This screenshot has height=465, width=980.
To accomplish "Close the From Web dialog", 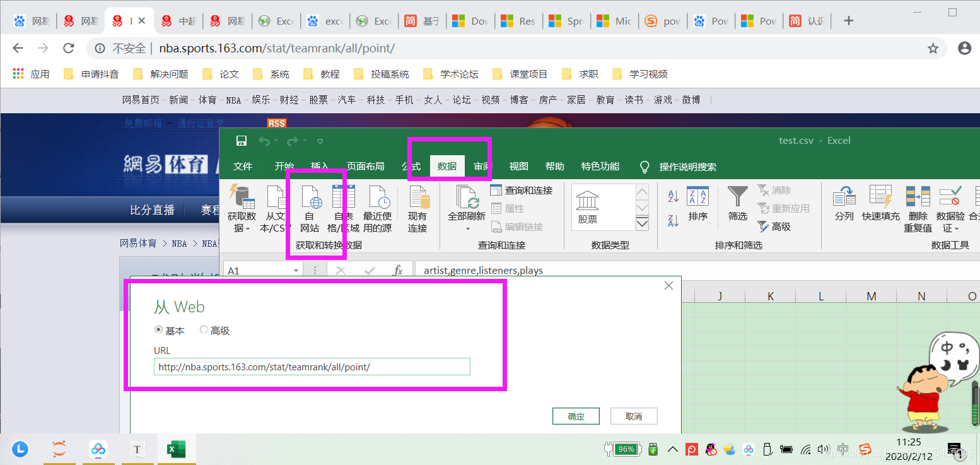I will coord(669,286).
